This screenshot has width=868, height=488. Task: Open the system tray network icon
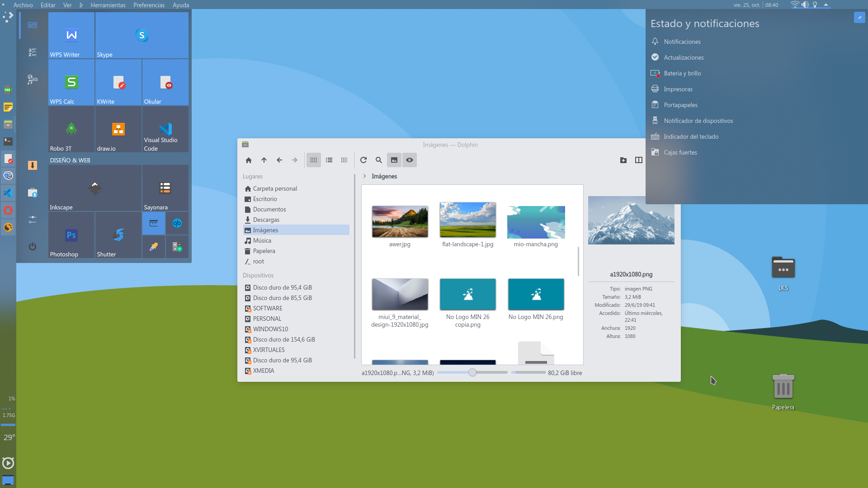click(x=795, y=5)
